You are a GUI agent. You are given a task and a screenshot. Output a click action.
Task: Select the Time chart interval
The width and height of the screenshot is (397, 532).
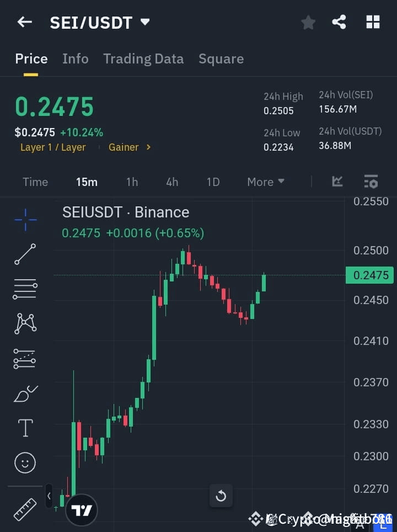click(x=35, y=182)
